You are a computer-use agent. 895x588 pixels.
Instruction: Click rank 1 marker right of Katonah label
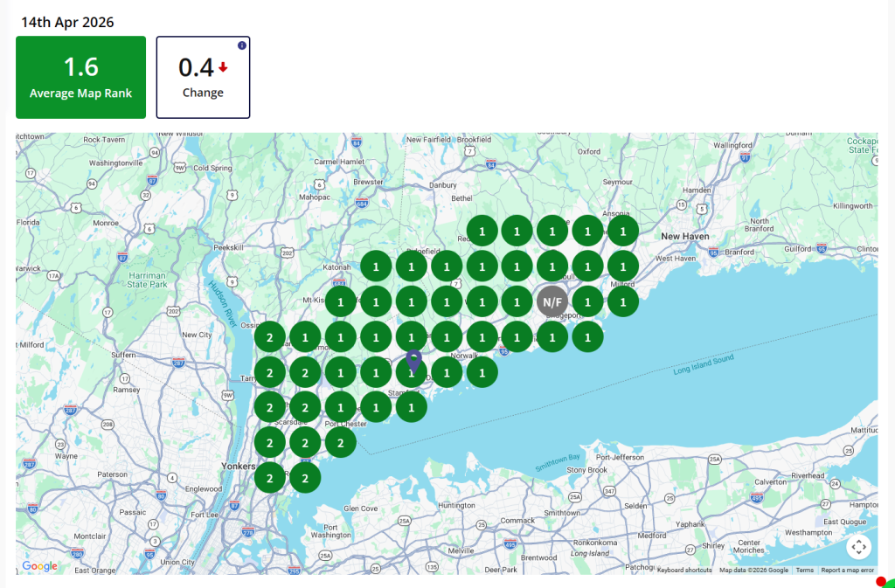point(376,266)
